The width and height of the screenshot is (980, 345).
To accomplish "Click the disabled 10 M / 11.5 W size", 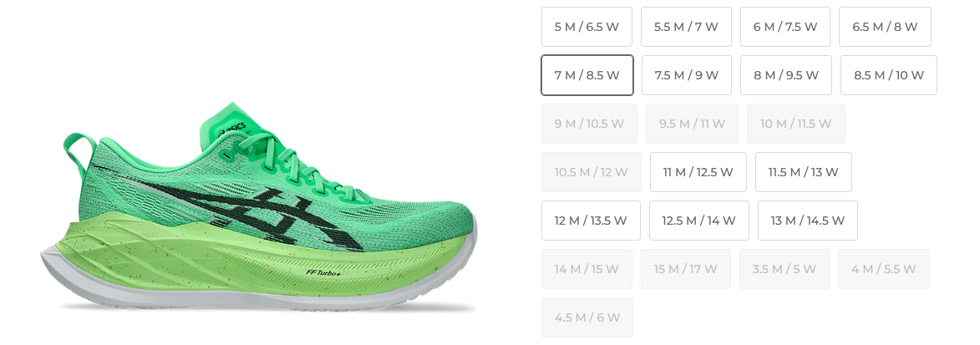I will tap(795, 124).
